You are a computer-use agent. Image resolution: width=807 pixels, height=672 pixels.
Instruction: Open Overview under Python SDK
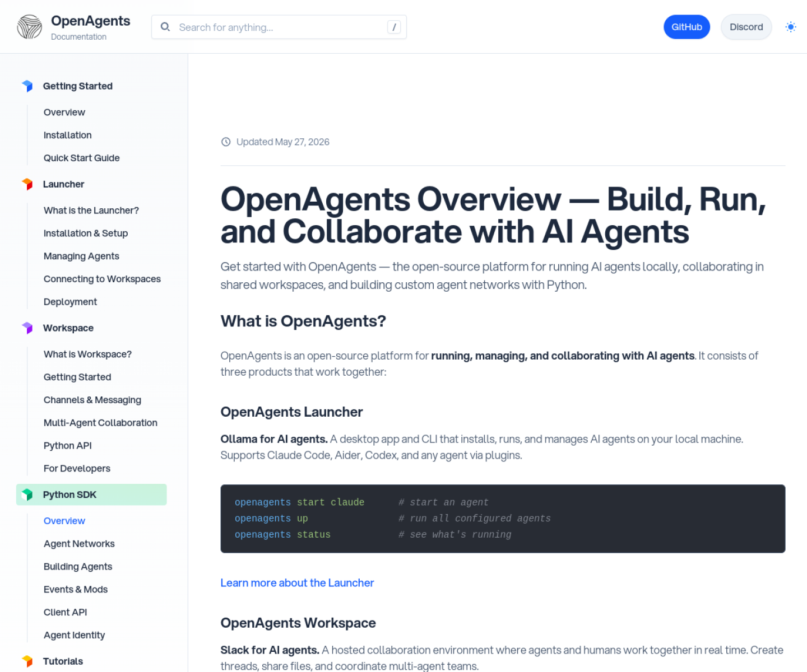point(64,521)
